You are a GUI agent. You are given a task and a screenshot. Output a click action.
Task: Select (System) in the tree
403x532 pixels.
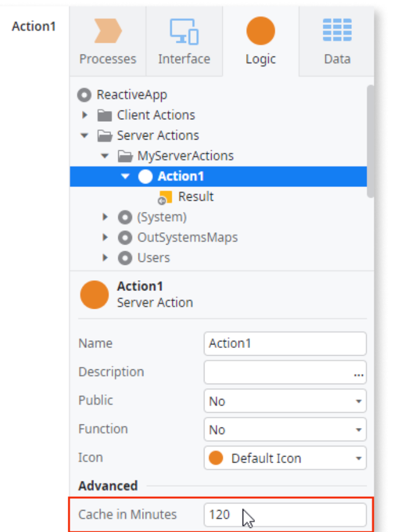(162, 217)
